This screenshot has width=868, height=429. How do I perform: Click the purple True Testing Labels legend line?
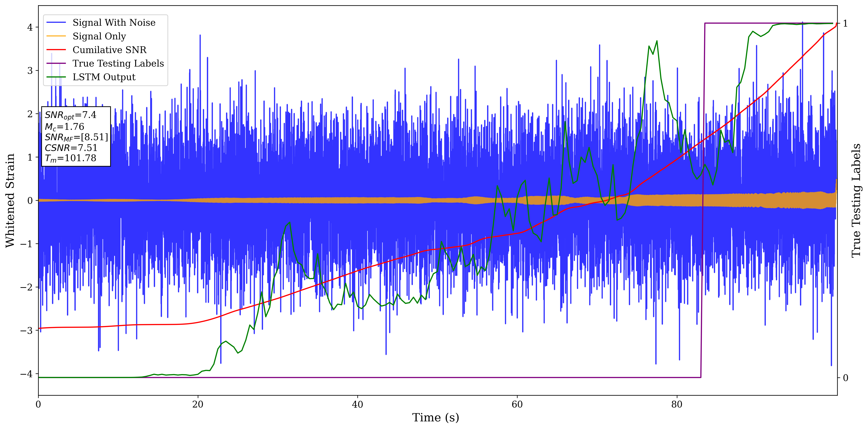coord(56,63)
